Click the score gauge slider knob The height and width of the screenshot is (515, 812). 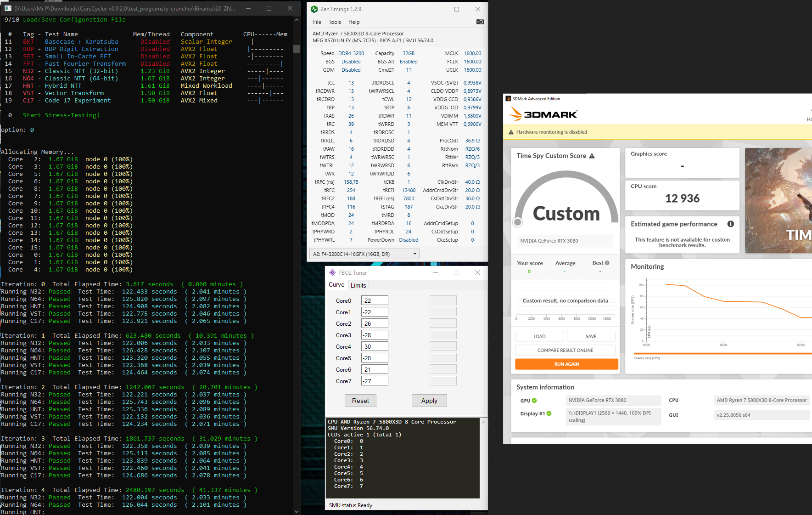coord(518,222)
